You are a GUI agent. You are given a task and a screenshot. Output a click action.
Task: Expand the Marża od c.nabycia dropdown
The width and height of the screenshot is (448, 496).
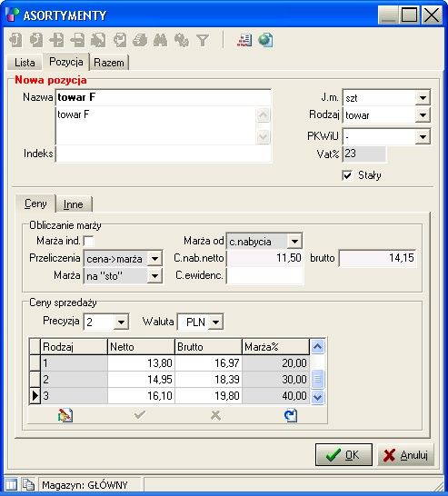click(x=294, y=242)
